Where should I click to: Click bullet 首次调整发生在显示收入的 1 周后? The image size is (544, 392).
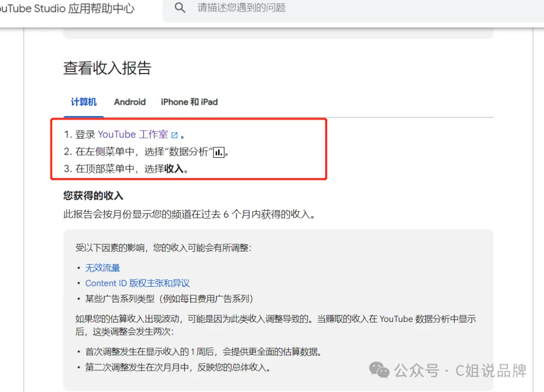tap(204, 352)
